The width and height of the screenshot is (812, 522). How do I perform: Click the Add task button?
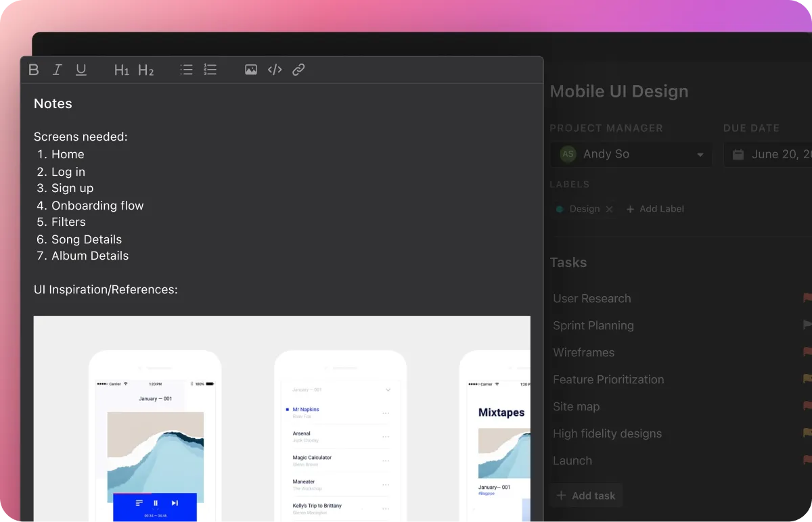tap(586, 496)
